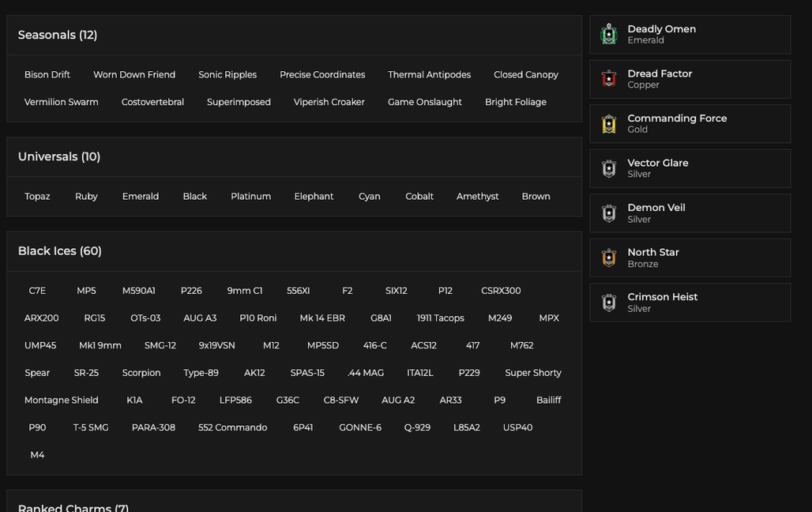812x512 pixels.
Task: Click Precise Coordinates seasonal skin
Action: click(322, 74)
